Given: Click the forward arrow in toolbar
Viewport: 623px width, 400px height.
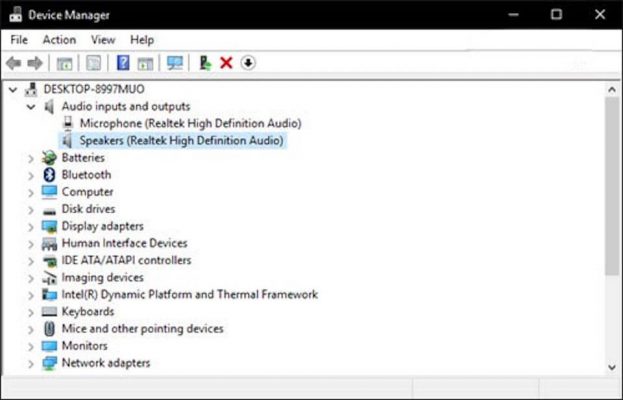Looking at the screenshot, I should (35, 63).
